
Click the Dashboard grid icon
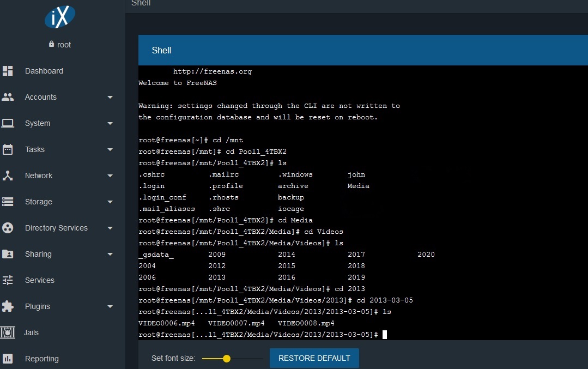(8, 71)
